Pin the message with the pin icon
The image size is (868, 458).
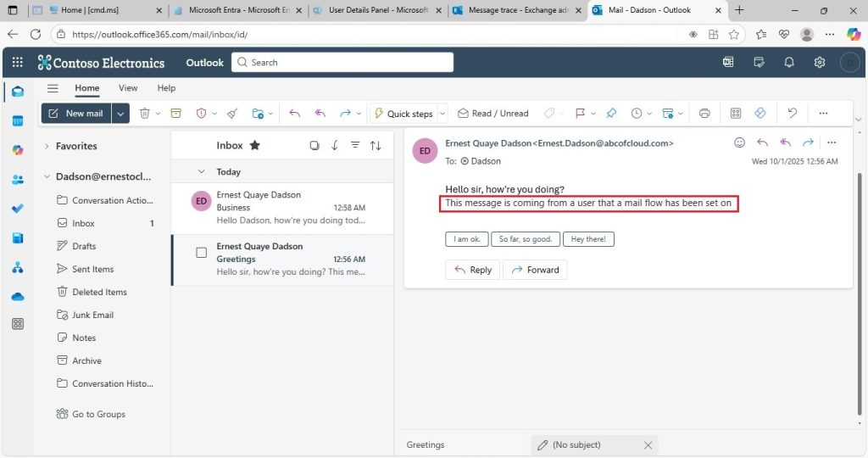point(611,114)
